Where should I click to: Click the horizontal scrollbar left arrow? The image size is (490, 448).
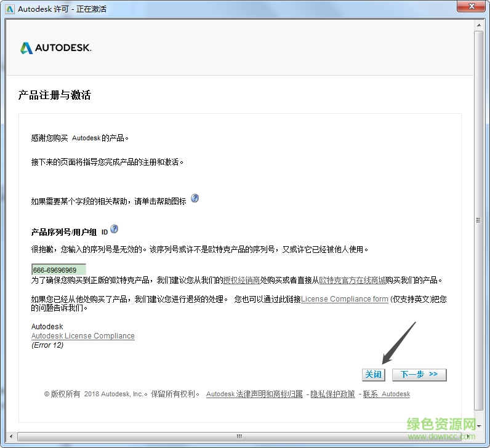coord(11,436)
